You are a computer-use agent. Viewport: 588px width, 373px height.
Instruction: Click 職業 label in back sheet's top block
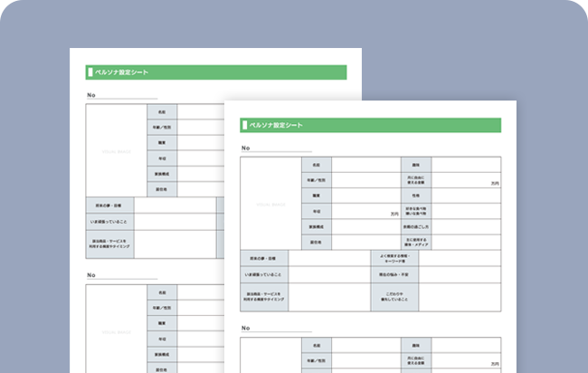coord(162,143)
